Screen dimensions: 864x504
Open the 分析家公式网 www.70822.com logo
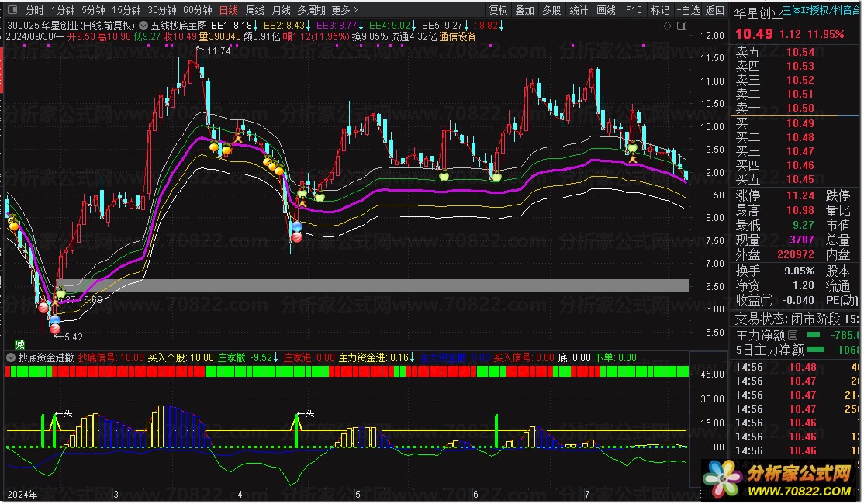point(778,478)
